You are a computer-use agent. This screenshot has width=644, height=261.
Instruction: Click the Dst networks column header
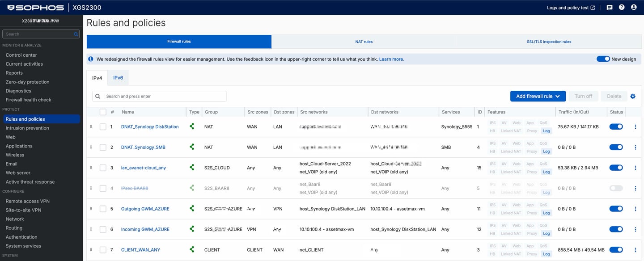click(384, 112)
